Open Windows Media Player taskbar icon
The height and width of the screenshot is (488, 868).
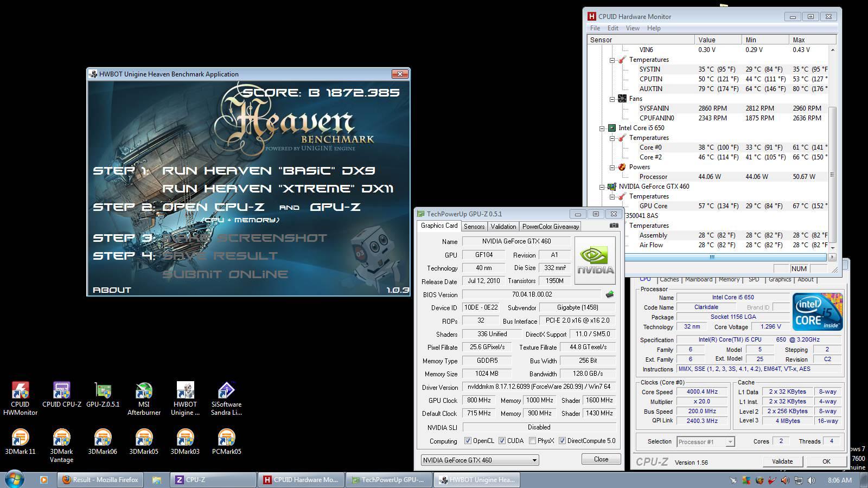[44, 480]
